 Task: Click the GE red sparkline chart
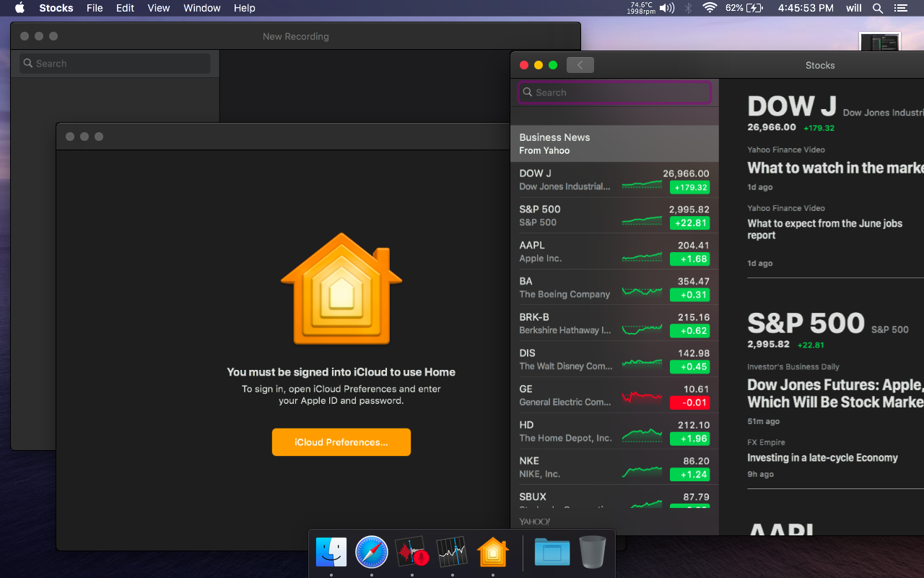642,396
